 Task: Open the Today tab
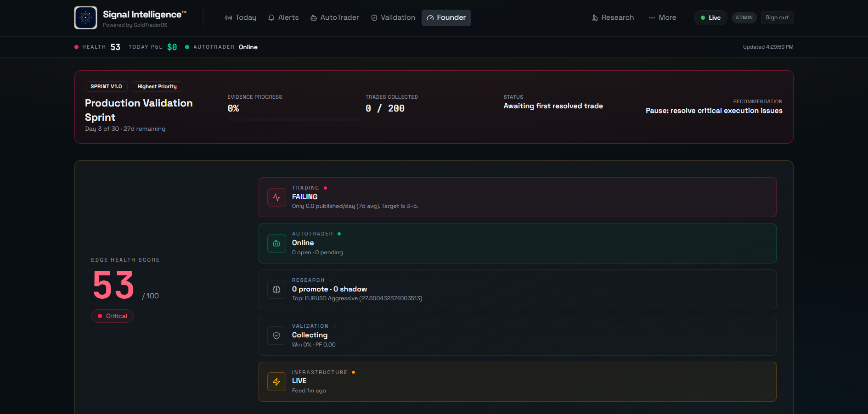tap(241, 17)
